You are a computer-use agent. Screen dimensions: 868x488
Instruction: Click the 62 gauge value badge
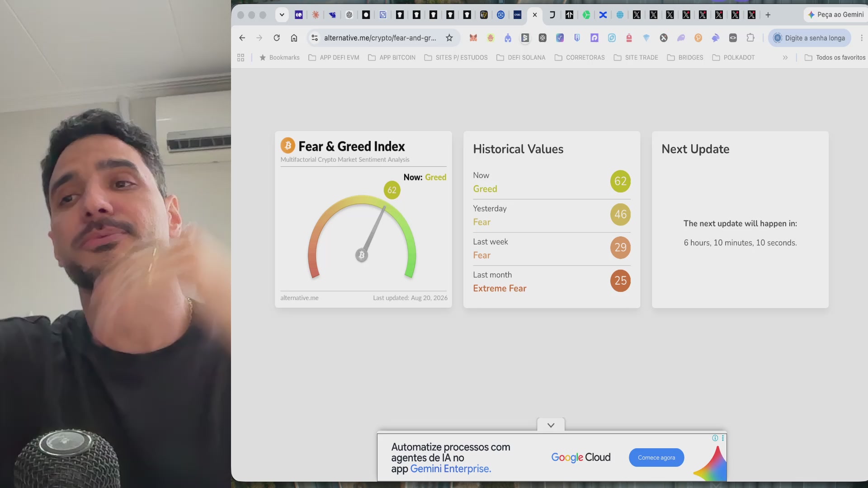[x=392, y=190]
